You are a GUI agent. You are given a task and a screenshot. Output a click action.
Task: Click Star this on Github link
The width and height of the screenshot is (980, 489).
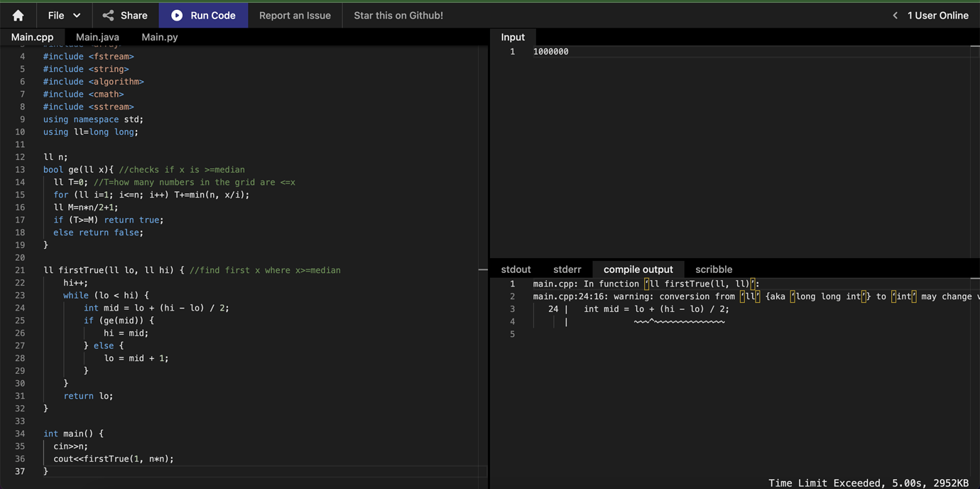(398, 15)
